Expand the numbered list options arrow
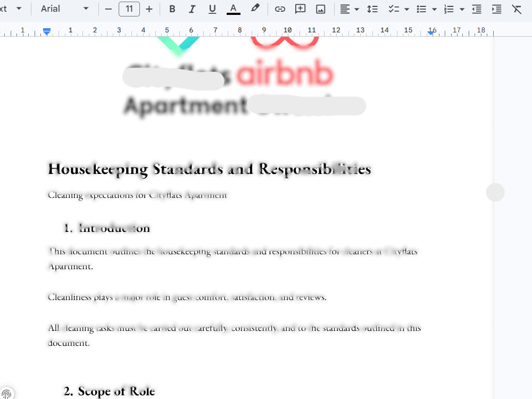Viewport: 532px width, 399px height. pyautogui.click(x=462, y=9)
